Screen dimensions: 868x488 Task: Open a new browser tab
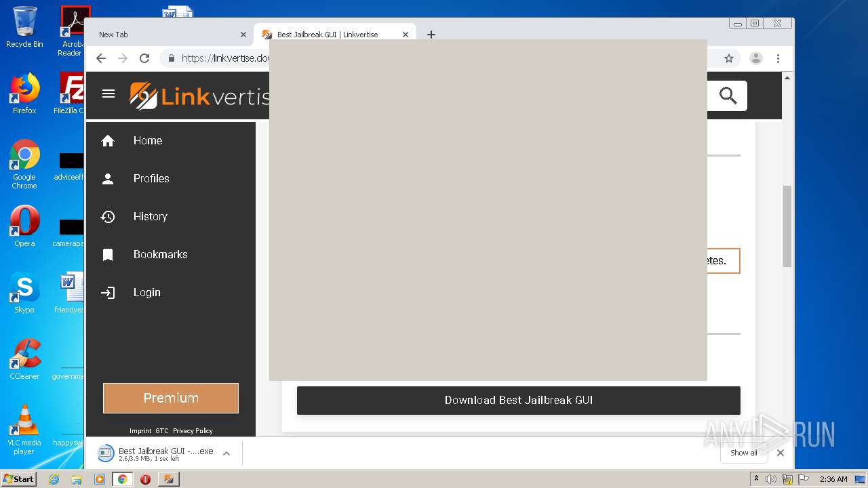[431, 35]
